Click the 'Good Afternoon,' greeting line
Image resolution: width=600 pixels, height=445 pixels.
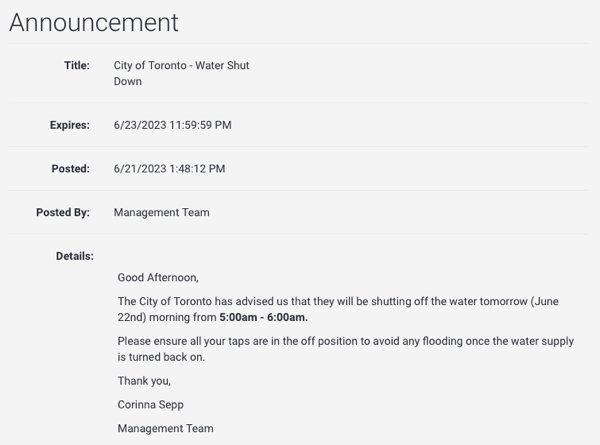pos(158,277)
